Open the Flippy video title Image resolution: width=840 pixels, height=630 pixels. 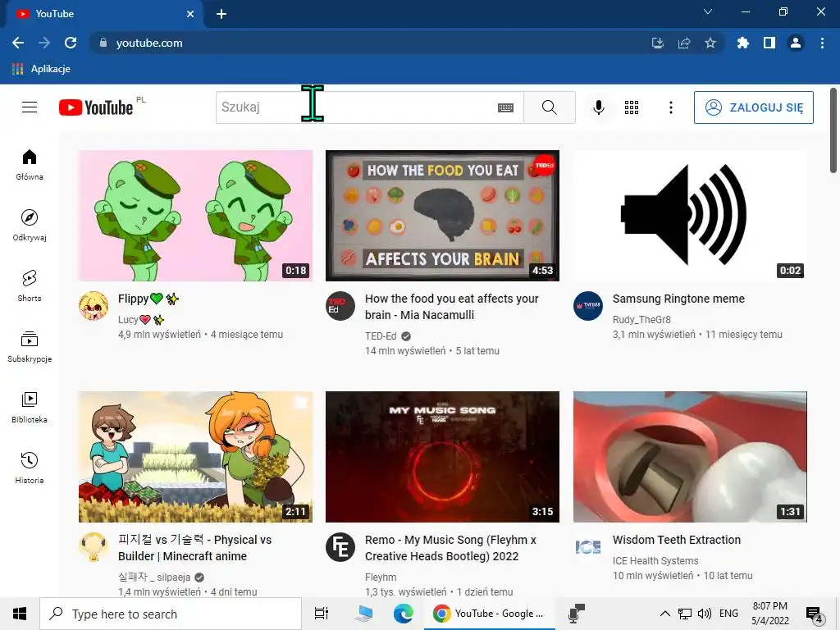(148, 299)
